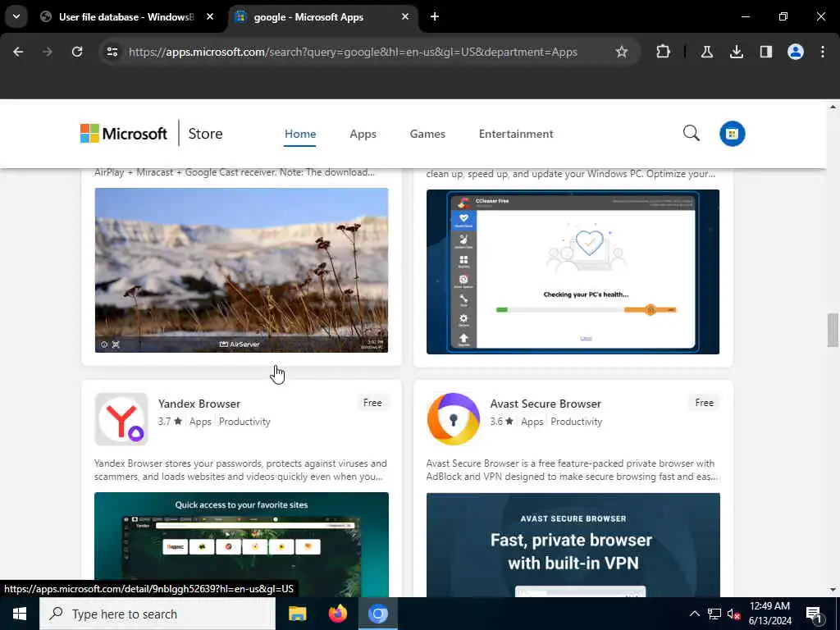Screen dimensions: 840x630
Task: Click the scrollbar up arrow
Action: tap(833, 107)
